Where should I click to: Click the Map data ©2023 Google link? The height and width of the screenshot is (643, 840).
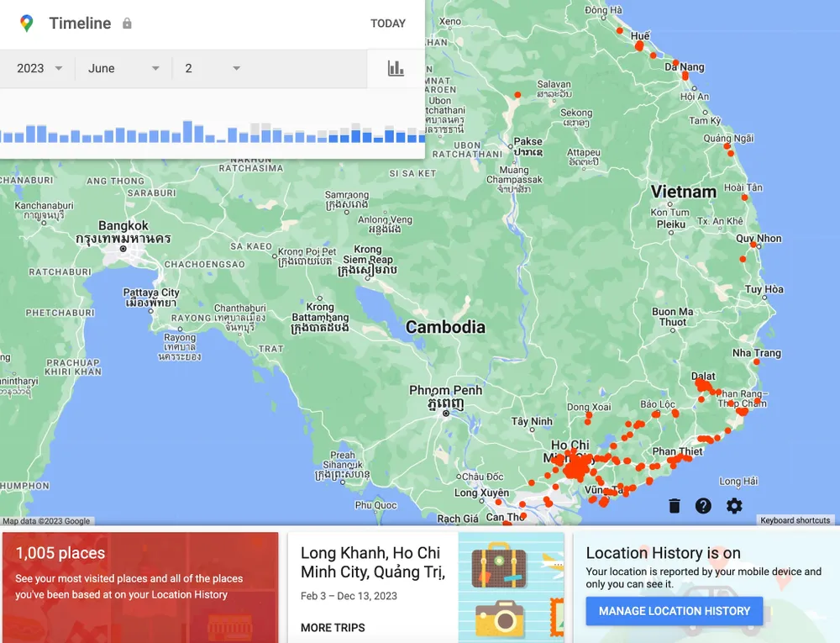48,520
